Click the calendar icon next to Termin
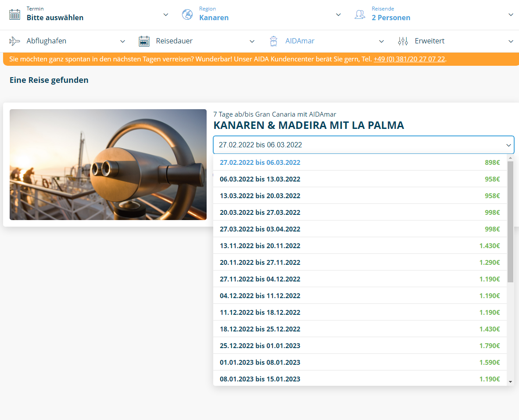 (14, 14)
